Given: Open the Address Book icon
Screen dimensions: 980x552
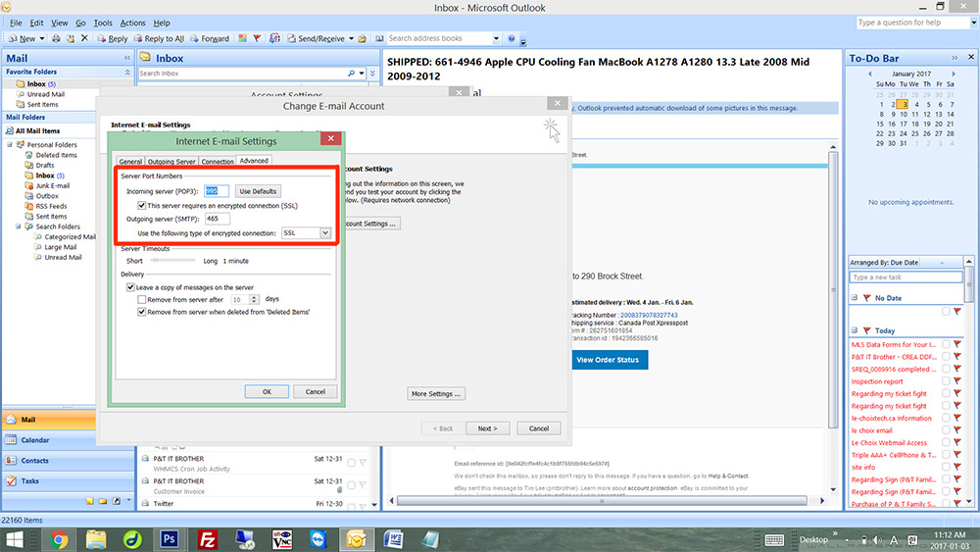Looking at the screenshot, I should coord(379,39).
